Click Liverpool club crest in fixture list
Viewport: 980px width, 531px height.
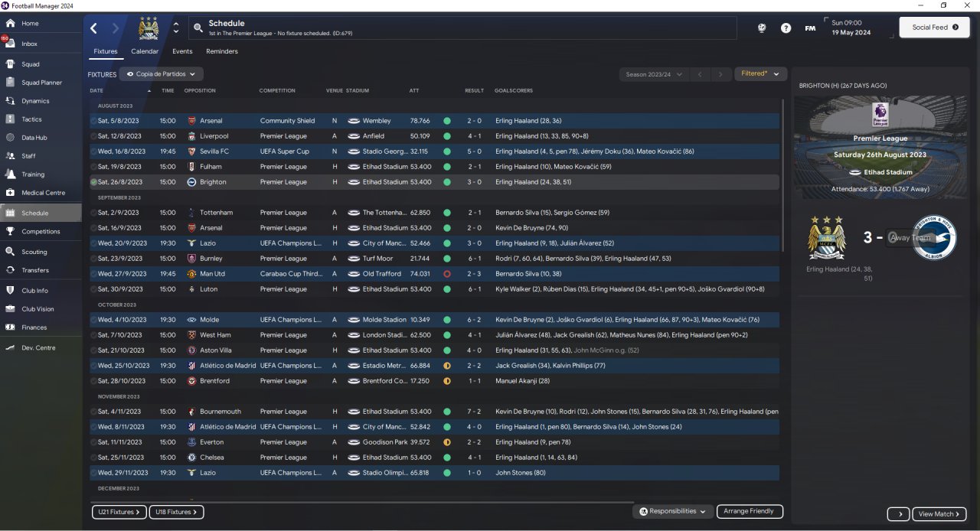191,136
